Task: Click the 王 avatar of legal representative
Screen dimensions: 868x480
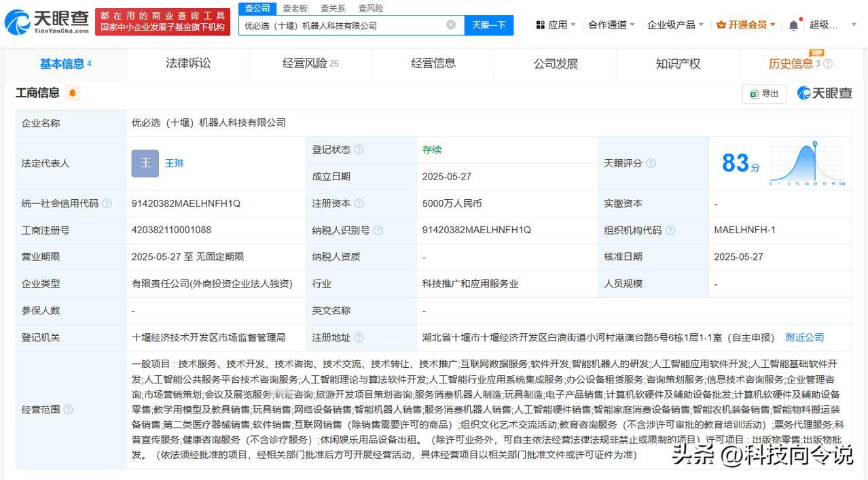Action: 145,163
